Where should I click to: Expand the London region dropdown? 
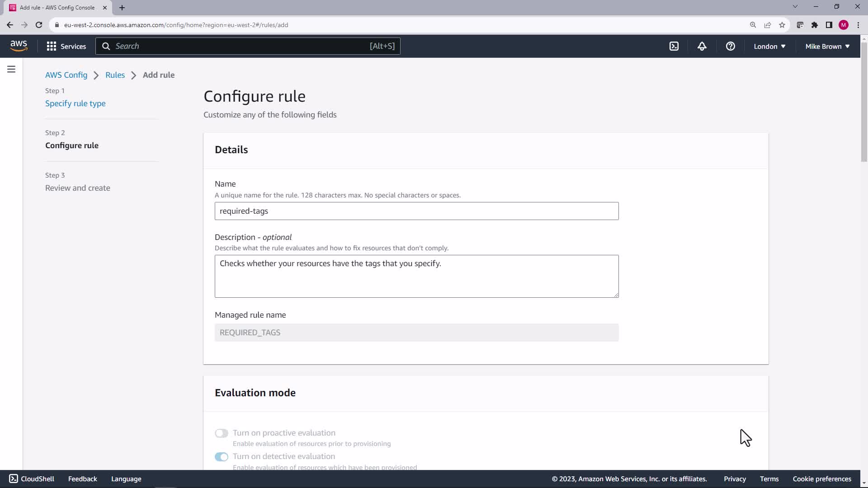point(769,46)
